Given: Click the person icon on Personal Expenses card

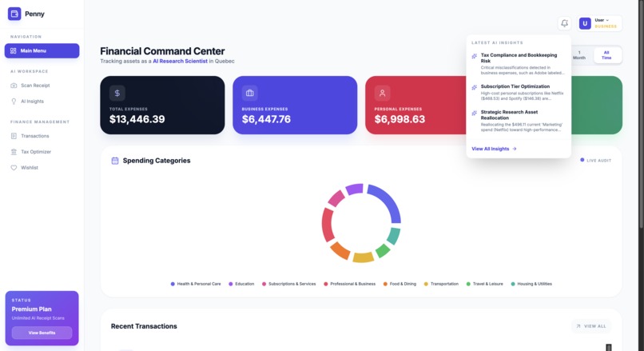Looking at the screenshot, I should [x=382, y=93].
